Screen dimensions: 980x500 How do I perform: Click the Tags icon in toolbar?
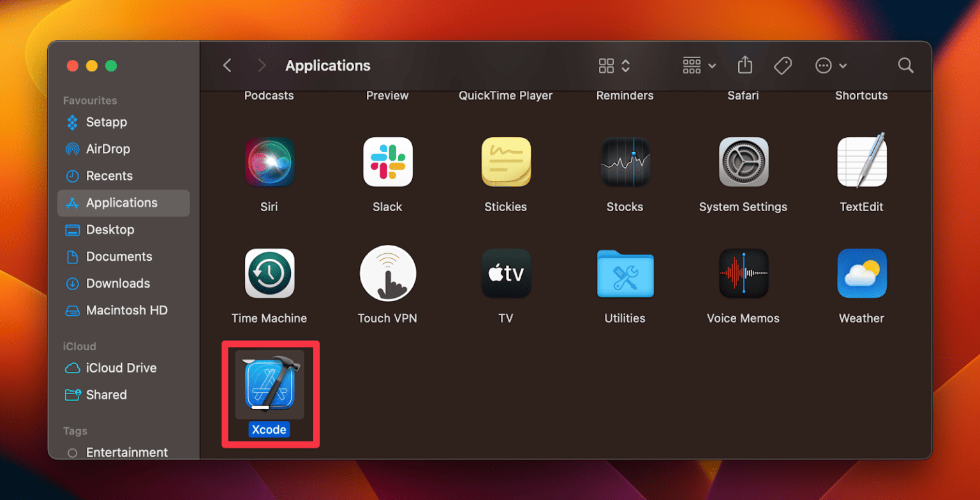784,65
